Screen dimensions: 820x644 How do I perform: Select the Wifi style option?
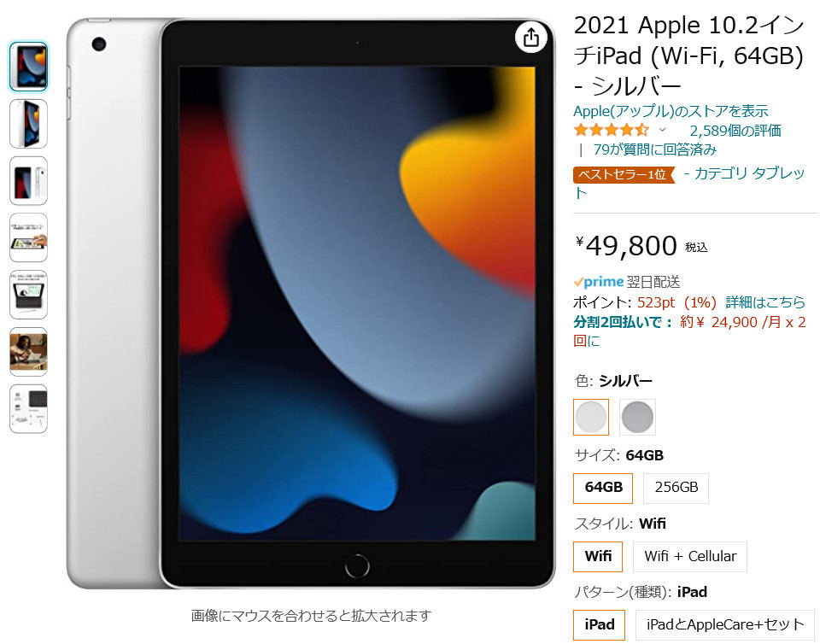coord(598,556)
